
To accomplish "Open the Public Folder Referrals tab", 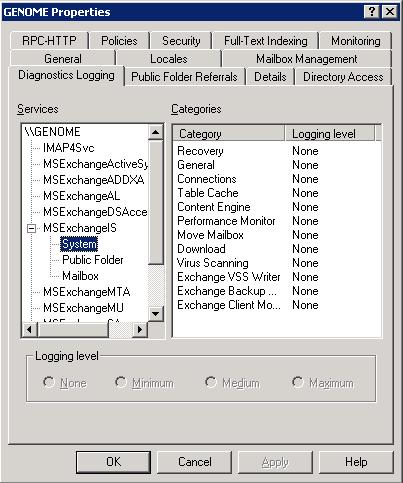I will (184, 77).
